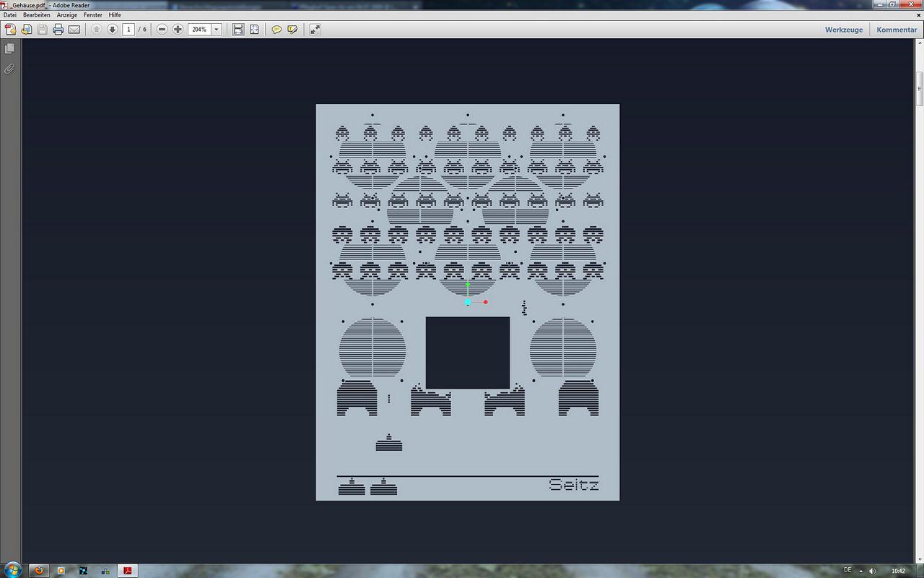Open the Hilfe menu
924x578 pixels.
coord(115,15)
